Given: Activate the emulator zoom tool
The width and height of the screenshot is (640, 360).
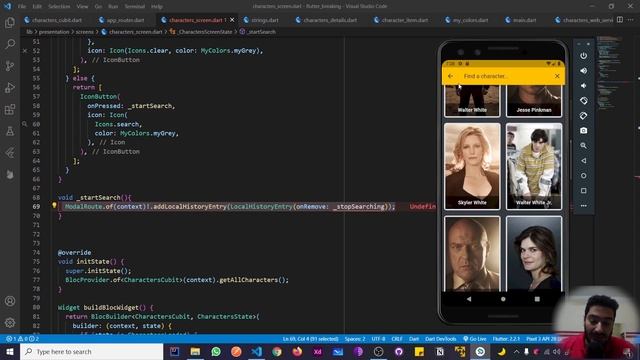Looking at the screenshot, I should click(584, 146).
